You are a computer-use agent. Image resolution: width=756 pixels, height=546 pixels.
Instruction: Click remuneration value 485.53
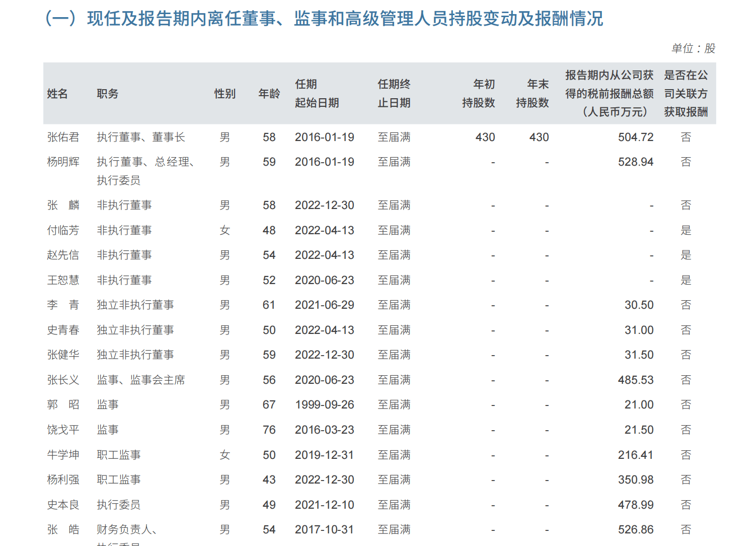pos(636,380)
